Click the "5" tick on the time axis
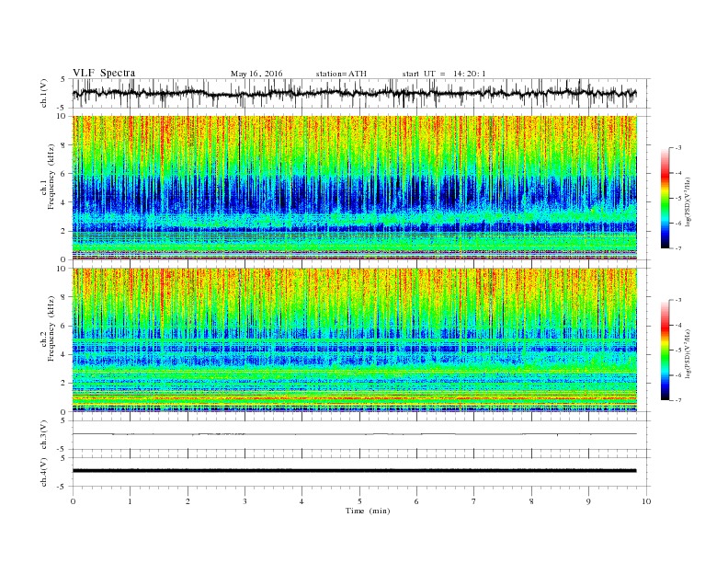This screenshot has height=563, width=728. point(359,501)
